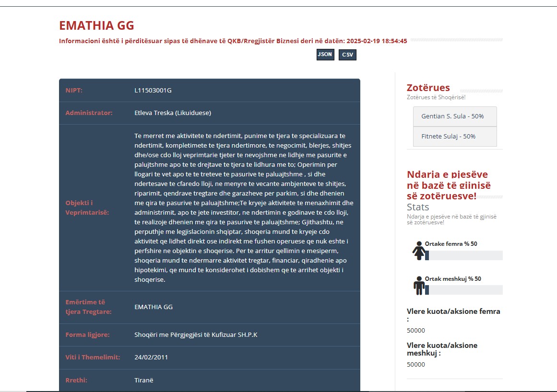Click the Ortake femra % 50 label
Screen dimensions: 557x392
451,244
